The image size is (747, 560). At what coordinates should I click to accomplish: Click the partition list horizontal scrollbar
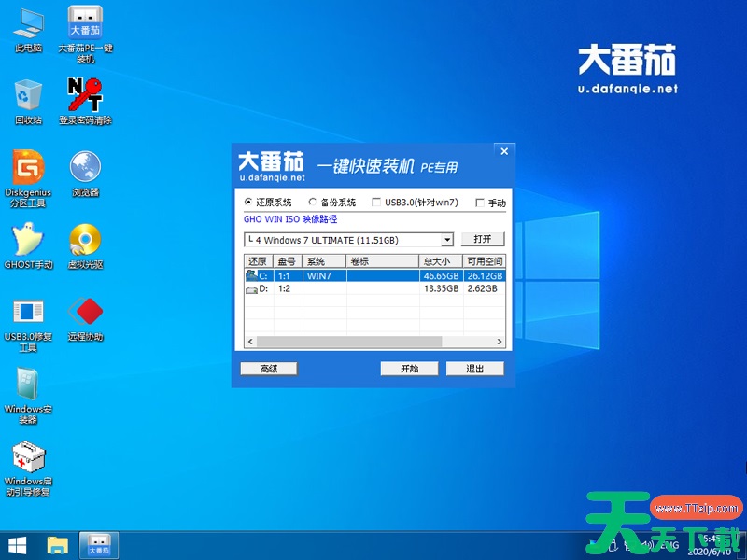(x=373, y=342)
